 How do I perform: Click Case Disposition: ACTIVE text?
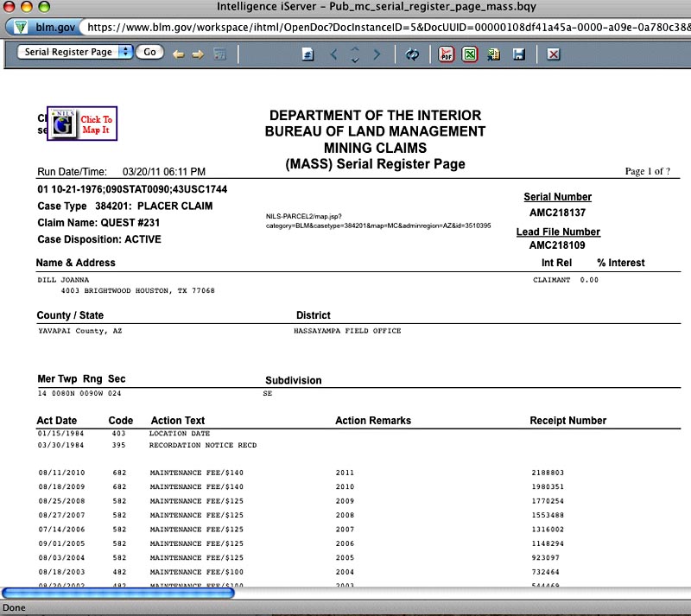99,239
